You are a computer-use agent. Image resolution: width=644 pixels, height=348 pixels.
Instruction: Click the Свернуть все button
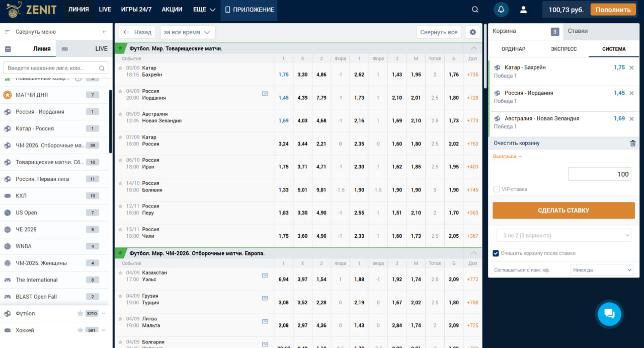click(439, 32)
